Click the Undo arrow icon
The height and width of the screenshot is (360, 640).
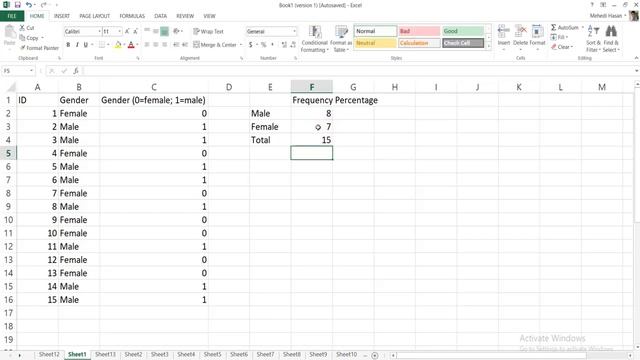pyautogui.click(x=29, y=5)
